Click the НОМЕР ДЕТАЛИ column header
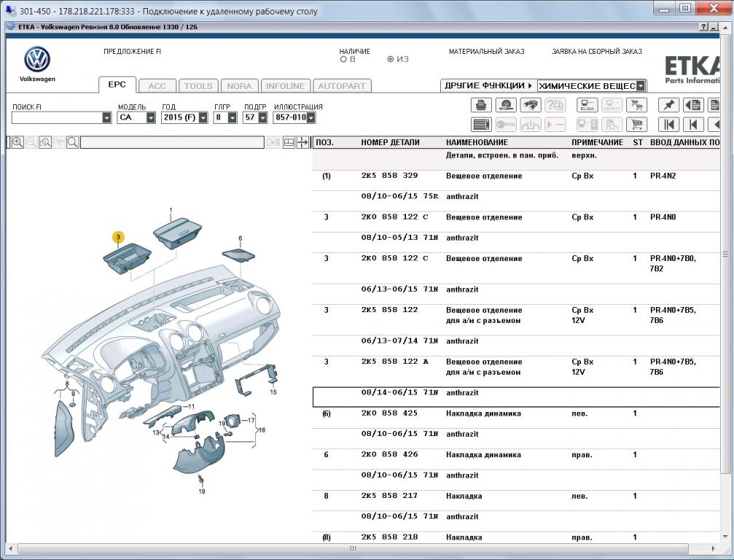 click(x=390, y=142)
